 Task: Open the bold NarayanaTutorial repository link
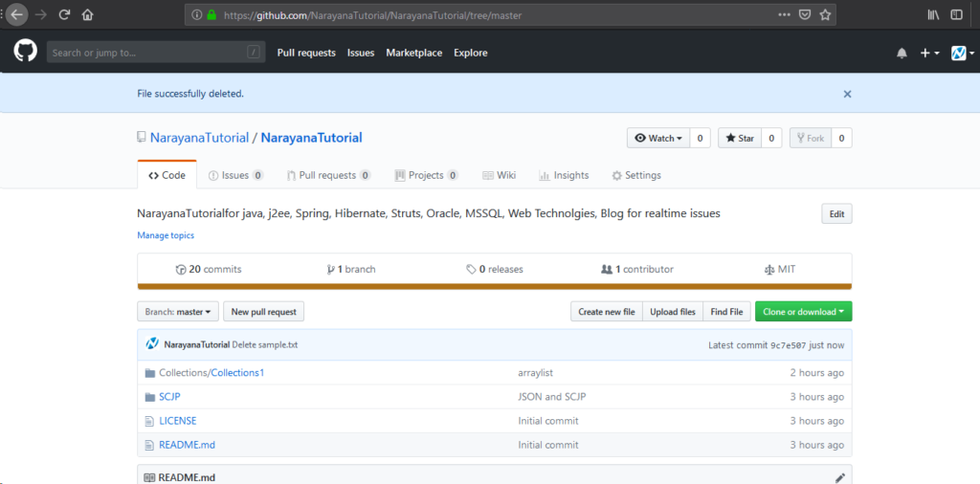[x=311, y=138]
